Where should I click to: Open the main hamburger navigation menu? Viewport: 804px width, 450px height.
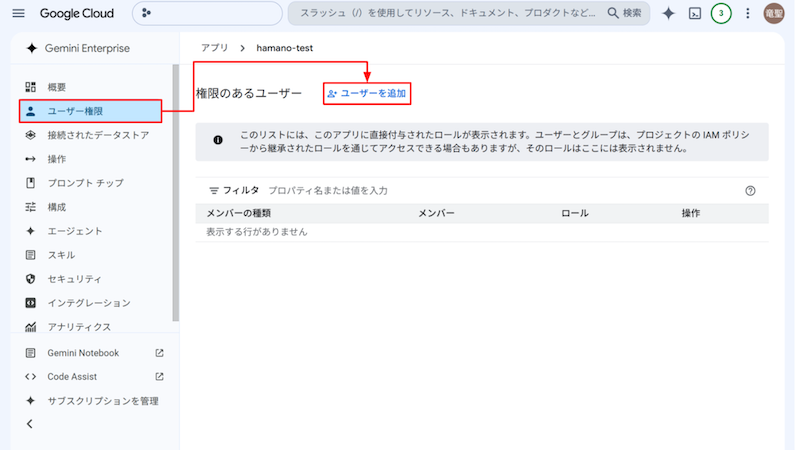pos(18,13)
